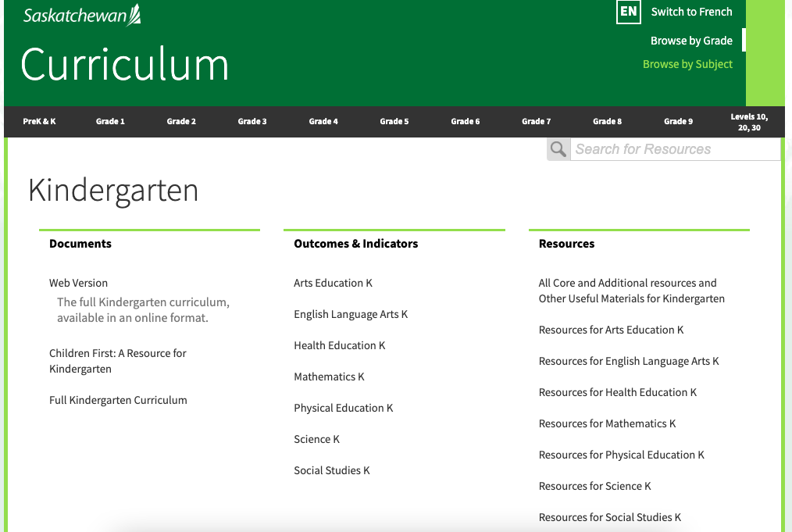Screen dimensions: 792x532
Task: Click the search magnifying glass icon
Action: click(558, 149)
